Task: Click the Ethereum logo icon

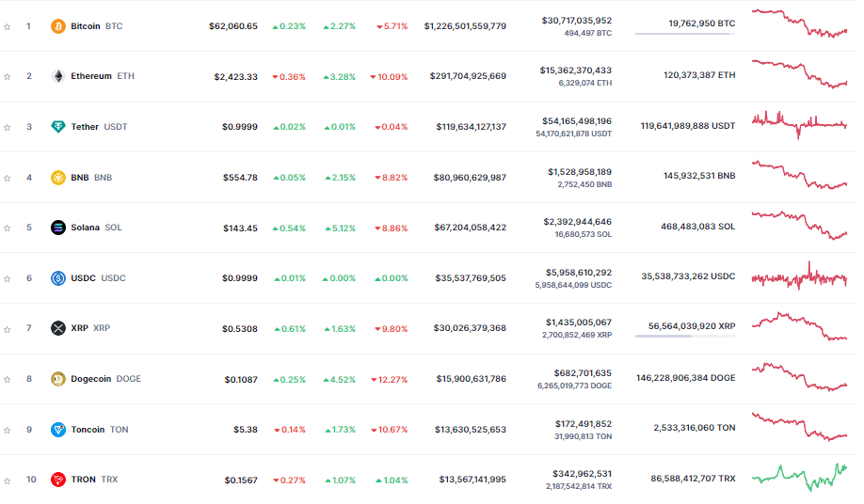Action: tap(57, 76)
